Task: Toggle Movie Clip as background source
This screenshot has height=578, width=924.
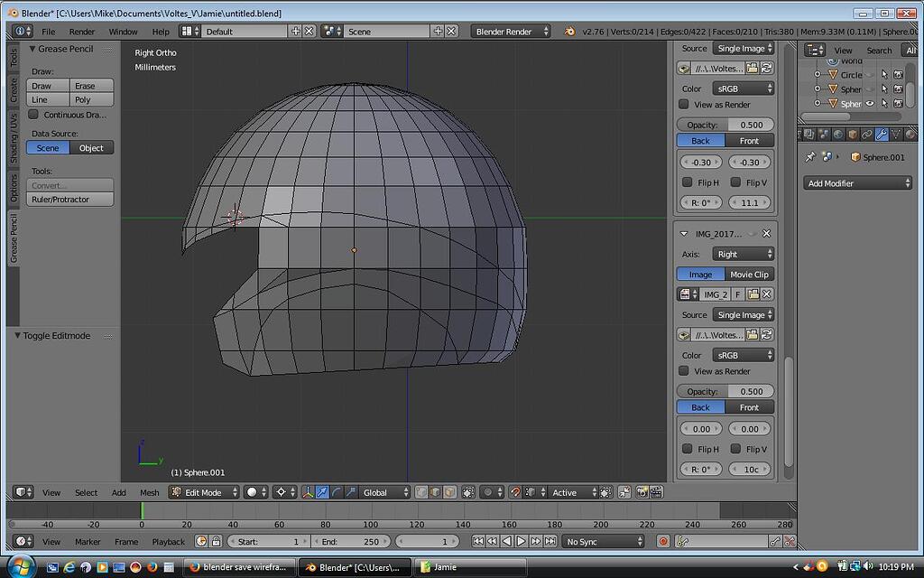Action: [x=749, y=275]
